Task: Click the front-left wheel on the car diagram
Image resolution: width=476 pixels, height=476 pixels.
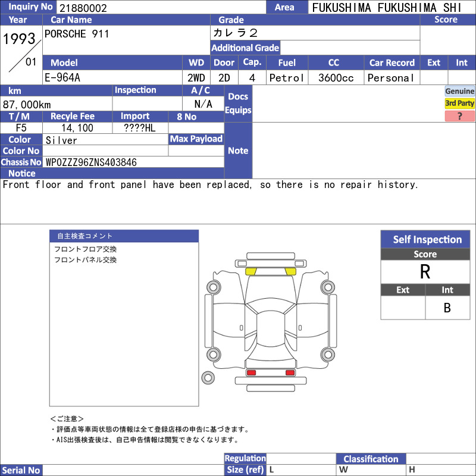Action: pyautogui.click(x=212, y=287)
